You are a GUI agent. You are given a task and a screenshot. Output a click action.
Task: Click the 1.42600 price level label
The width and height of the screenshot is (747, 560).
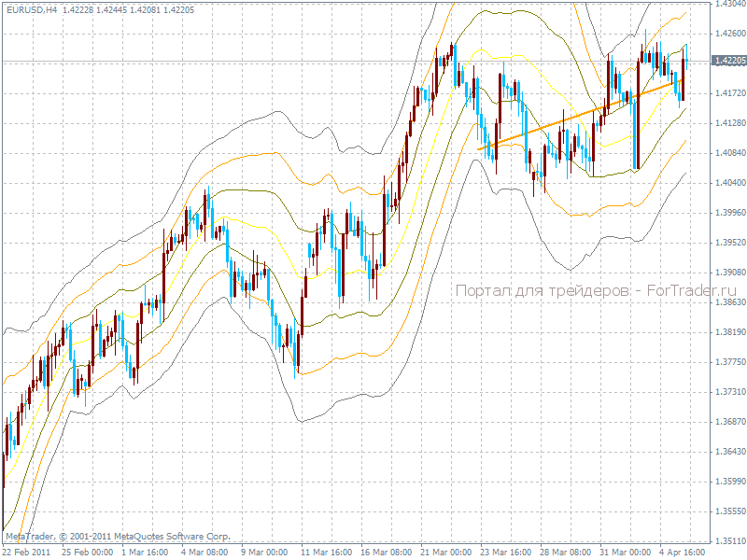(x=728, y=34)
